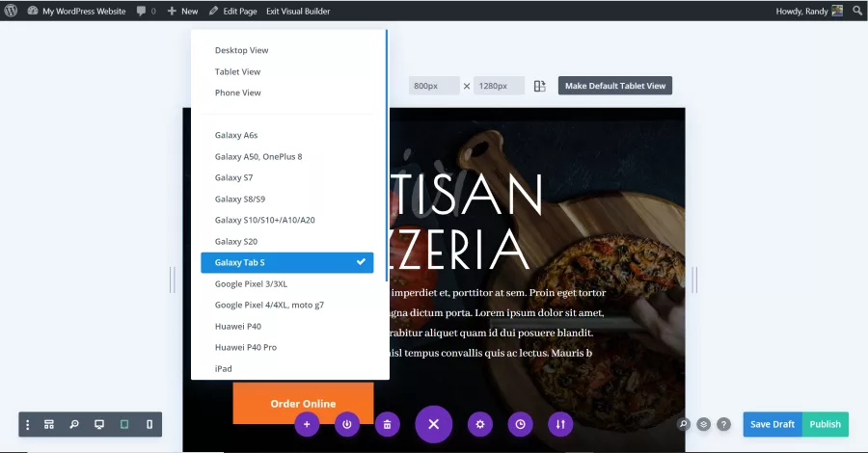Click the zoom out view icon

[x=74, y=424]
